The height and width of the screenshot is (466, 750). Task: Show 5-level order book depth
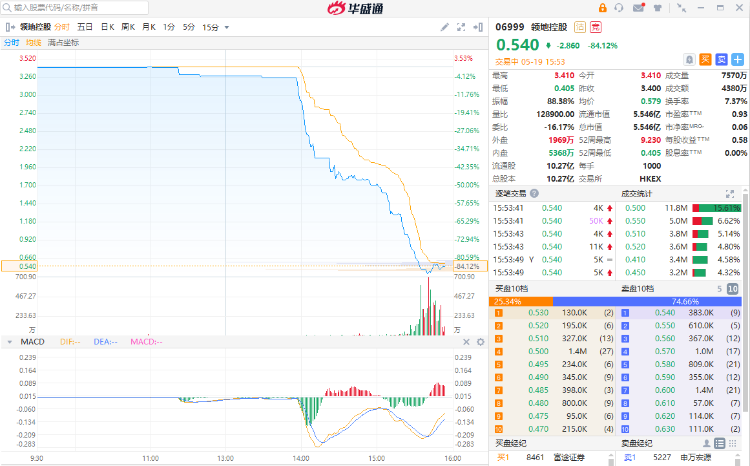pos(719,288)
